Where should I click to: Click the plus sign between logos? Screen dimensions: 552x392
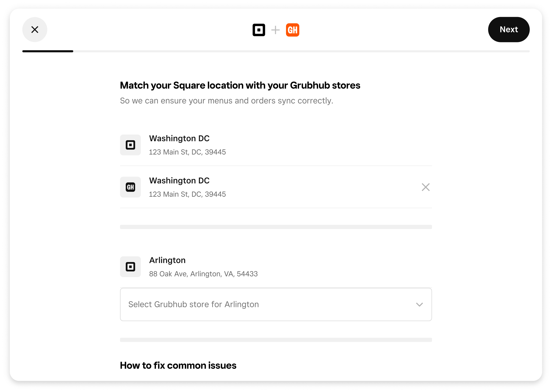tap(275, 30)
